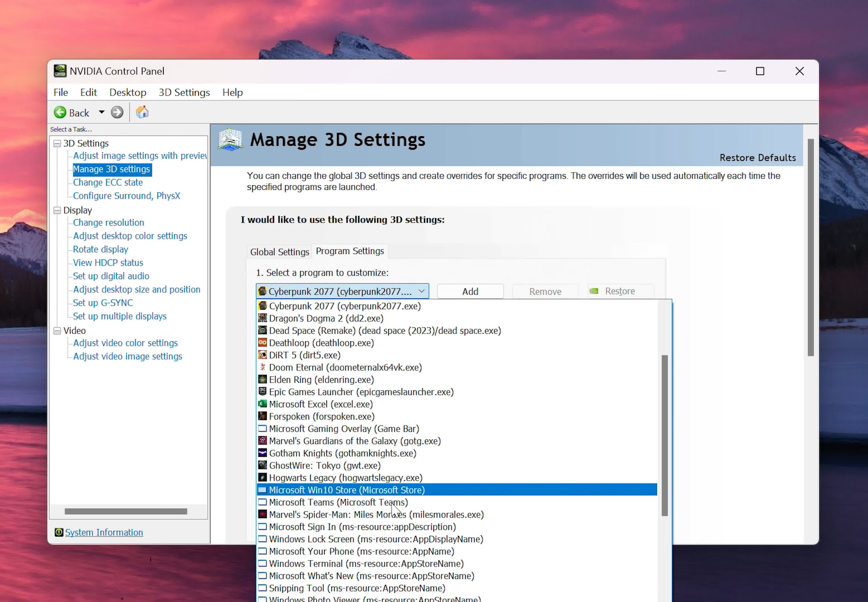Click the Restore Defaults link

point(757,158)
